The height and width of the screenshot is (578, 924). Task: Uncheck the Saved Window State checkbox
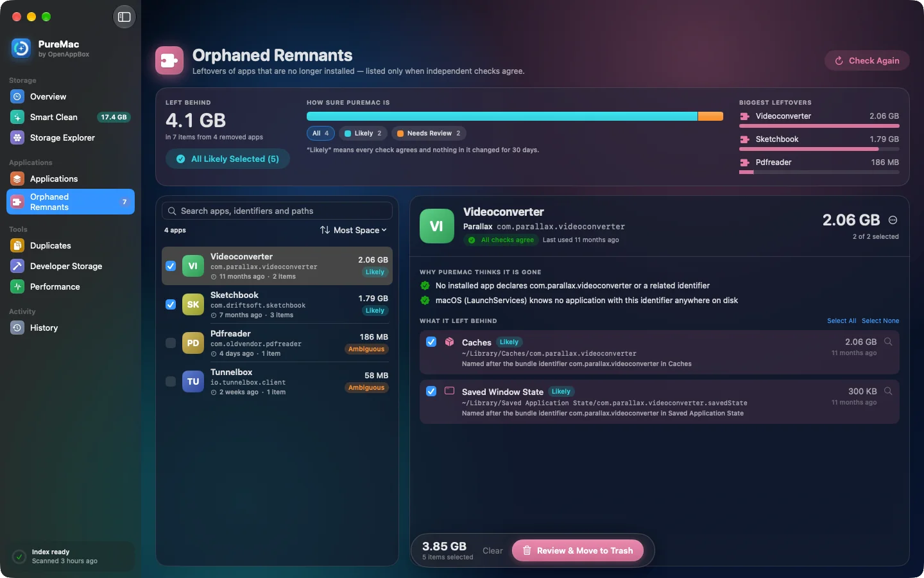[x=431, y=392]
